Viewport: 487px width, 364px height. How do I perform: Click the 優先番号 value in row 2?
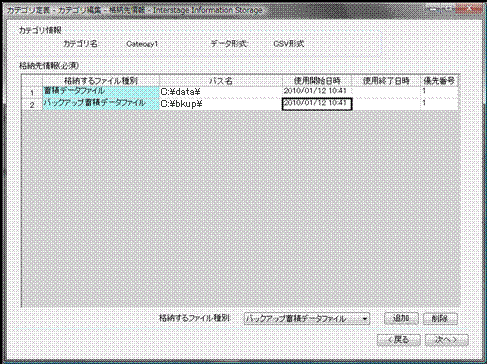tap(439, 104)
